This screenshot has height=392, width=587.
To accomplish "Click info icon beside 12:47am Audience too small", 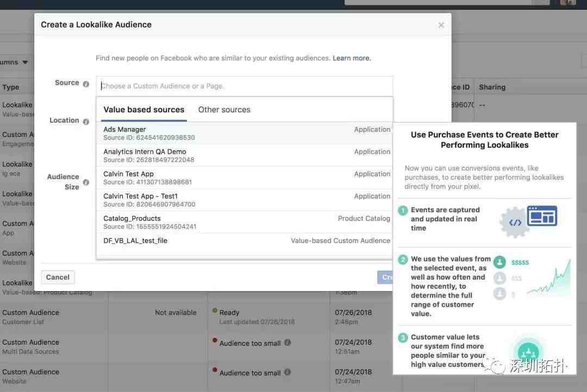I will pyautogui.click(x=288, y=372).
